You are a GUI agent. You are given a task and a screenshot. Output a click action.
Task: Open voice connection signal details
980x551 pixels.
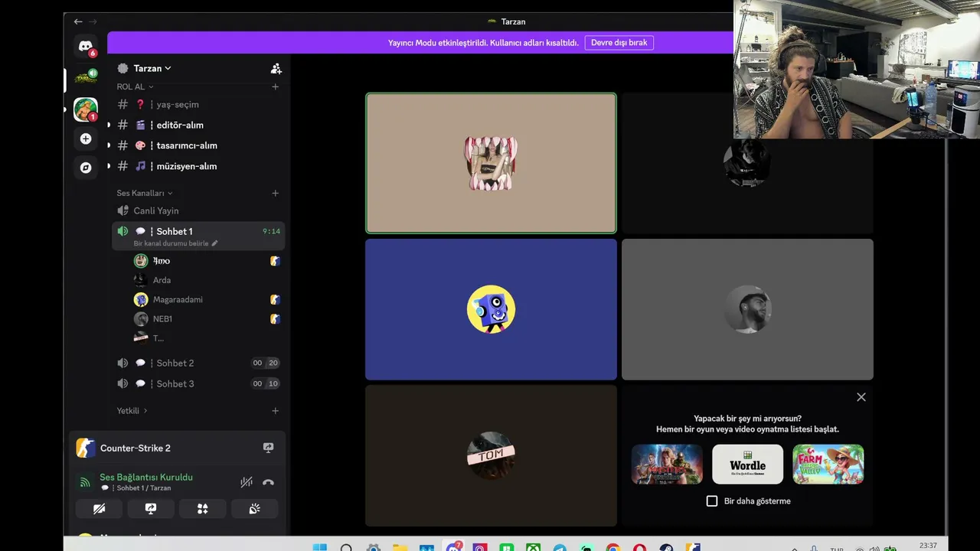[x=86, y=482]
